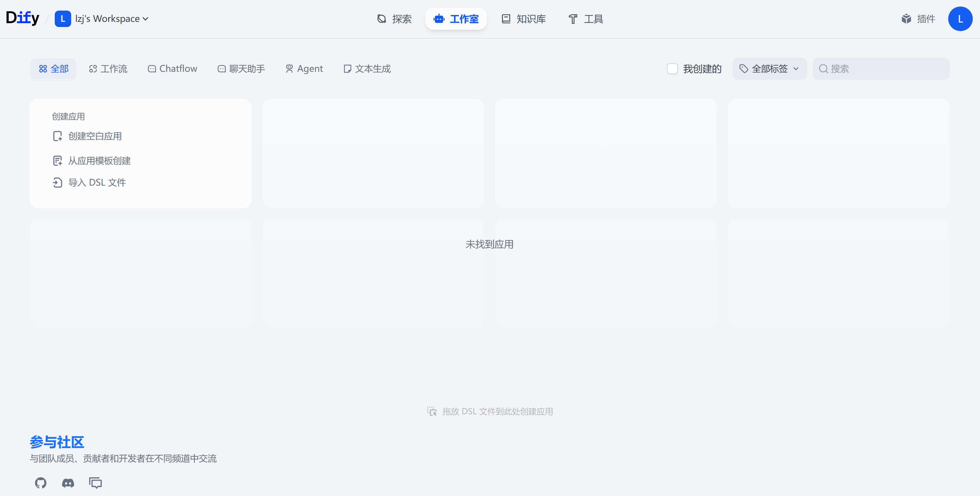Viewport: 980px width, 496px height.
Task: Click 导入 DSL 文件 option
Action: click(x=96, y=183)
